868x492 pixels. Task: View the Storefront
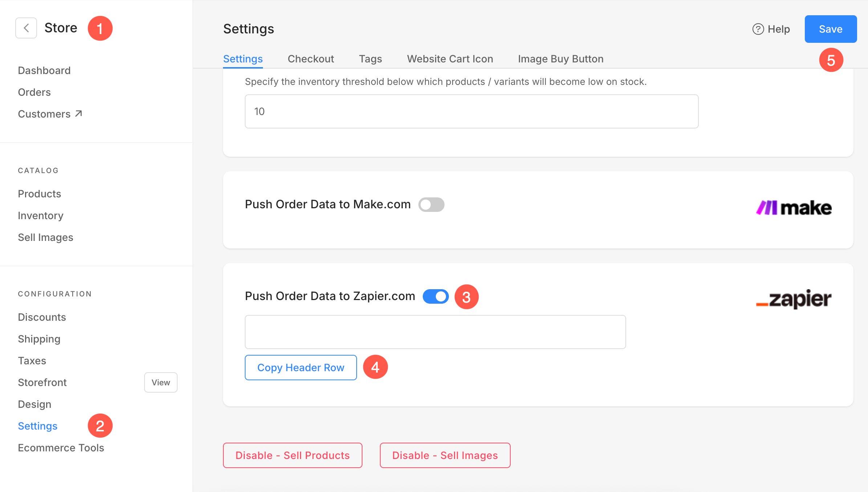[x=161, y=382]
